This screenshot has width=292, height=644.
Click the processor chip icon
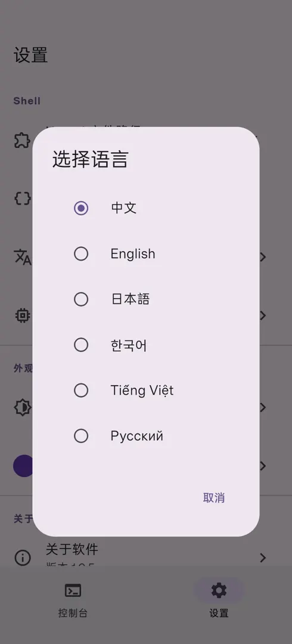[23, 315]
